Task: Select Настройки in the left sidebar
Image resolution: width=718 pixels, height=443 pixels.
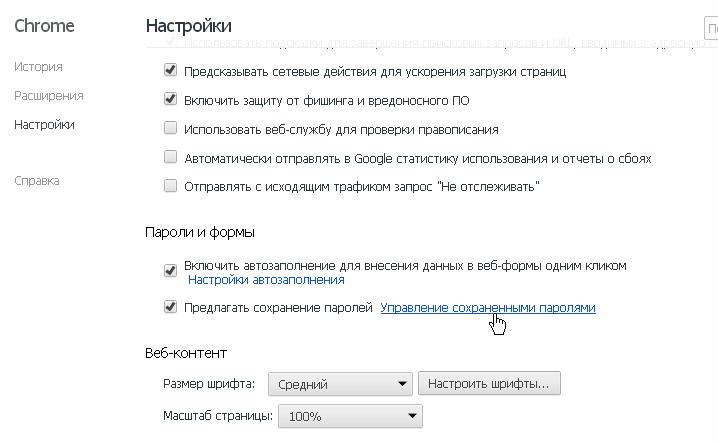Action: tap(44, 125)
